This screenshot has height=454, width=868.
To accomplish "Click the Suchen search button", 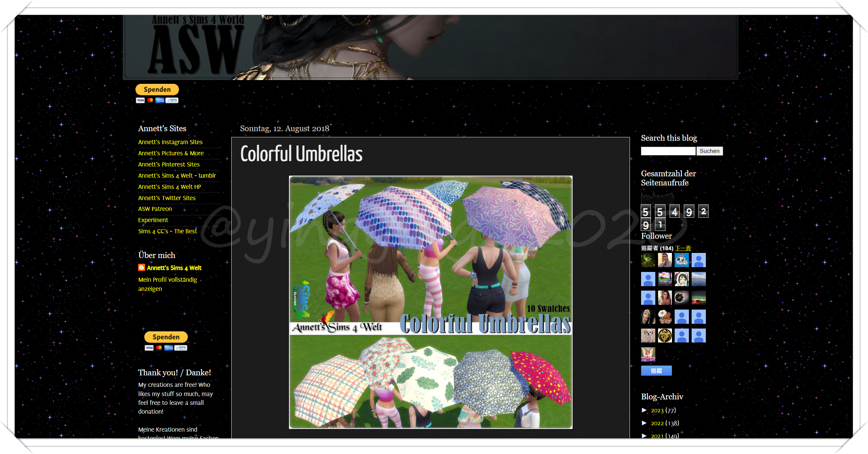I will pyautogui.click(x=709, y=151).
